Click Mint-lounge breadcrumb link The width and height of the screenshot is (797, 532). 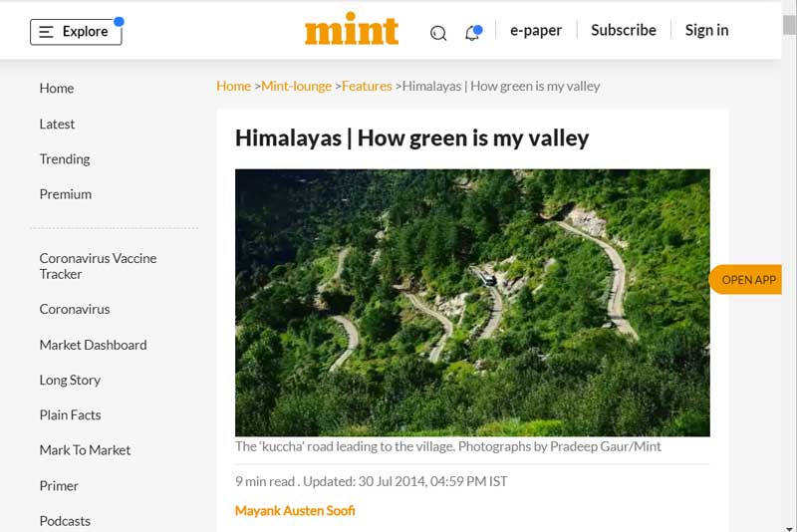click(296, 87)
